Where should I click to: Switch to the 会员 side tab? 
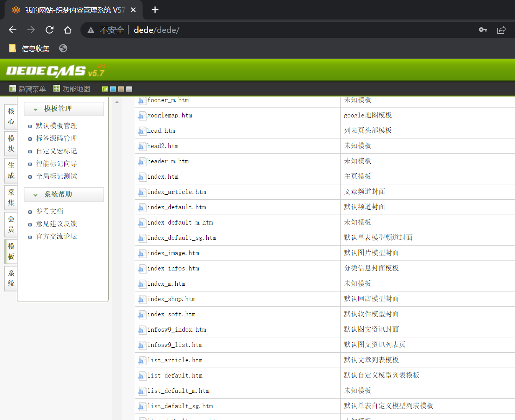coord(11,224)
